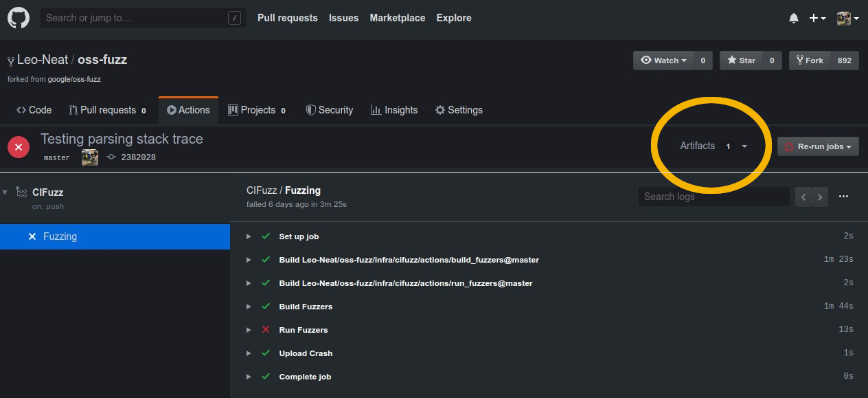Click the red failed status icon

pos(19,147)
